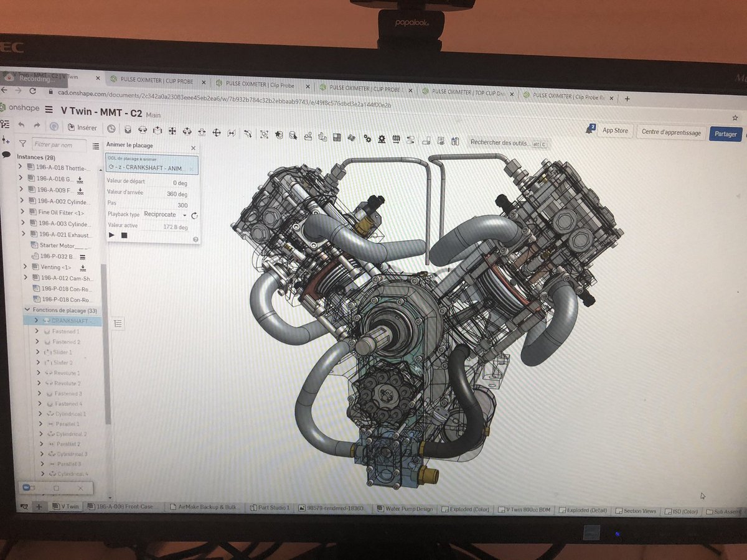This screenshot has width=747, height=560.
Task: Open the tab manager icon at bottom left
Action: (24, 506)
